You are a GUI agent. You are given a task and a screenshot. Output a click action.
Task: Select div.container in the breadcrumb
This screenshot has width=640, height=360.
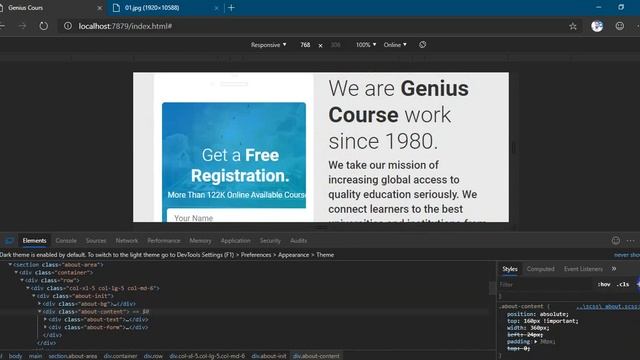click(120, 356)
